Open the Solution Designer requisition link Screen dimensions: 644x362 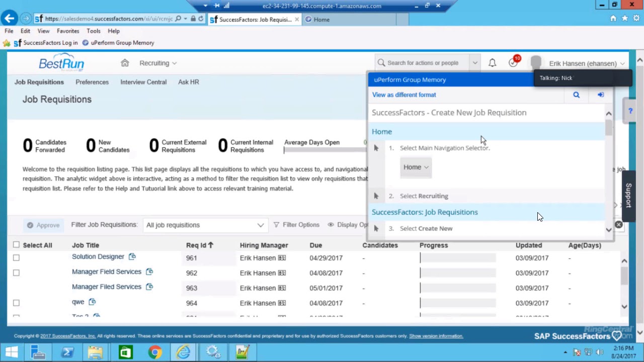point(98,256)
